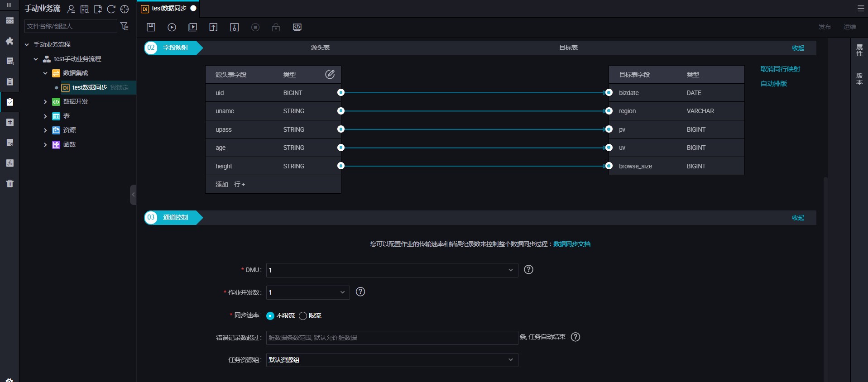Click the 错误记录数超过 input field
Screen dimensions: 868x382
coord(392,338)
